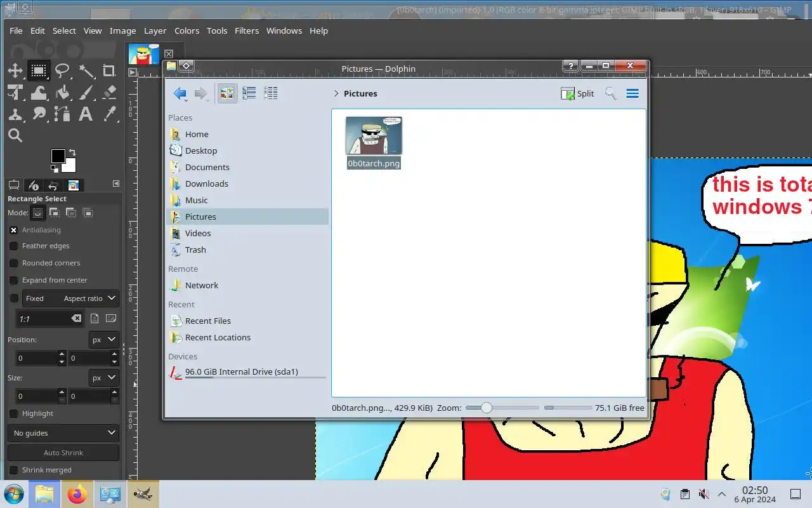Open the GIMP Filters menu
This screenshot has width=812, height=508.
pos(247,30)
